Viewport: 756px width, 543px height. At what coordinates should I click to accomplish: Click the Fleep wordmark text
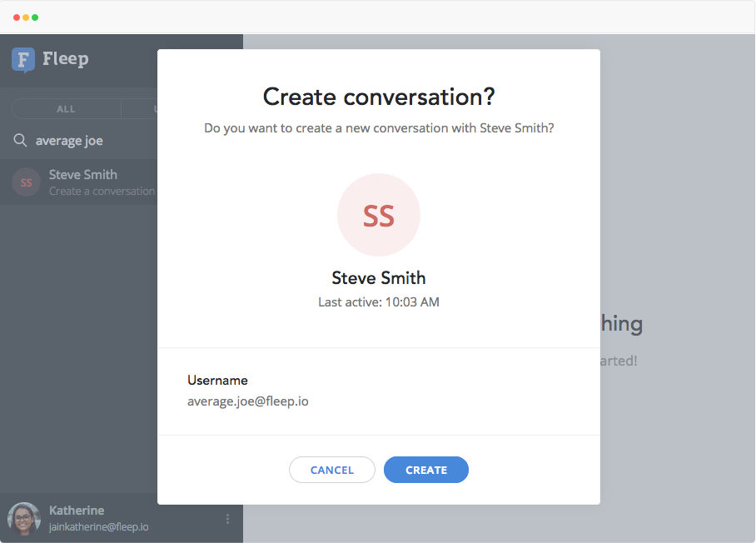pyautogui.click(x=66, y=59)
